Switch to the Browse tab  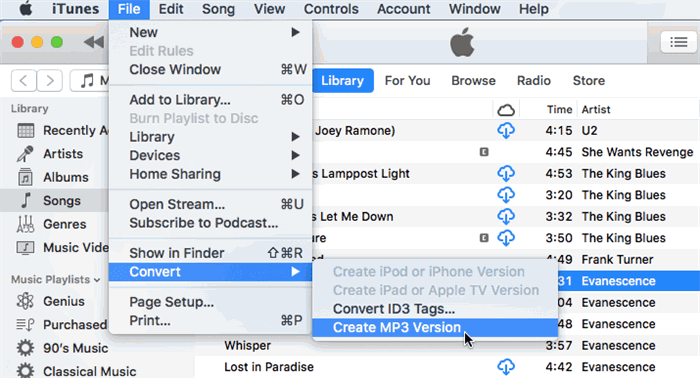(473, 81)
